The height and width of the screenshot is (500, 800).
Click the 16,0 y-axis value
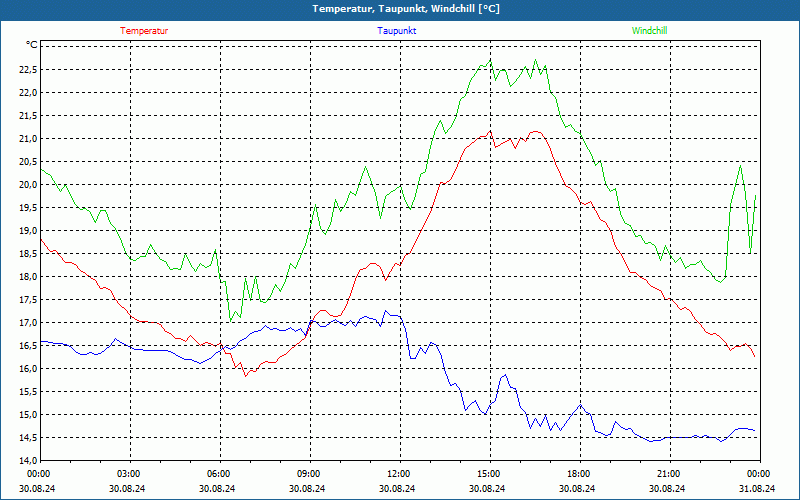(x=28, y=368)
